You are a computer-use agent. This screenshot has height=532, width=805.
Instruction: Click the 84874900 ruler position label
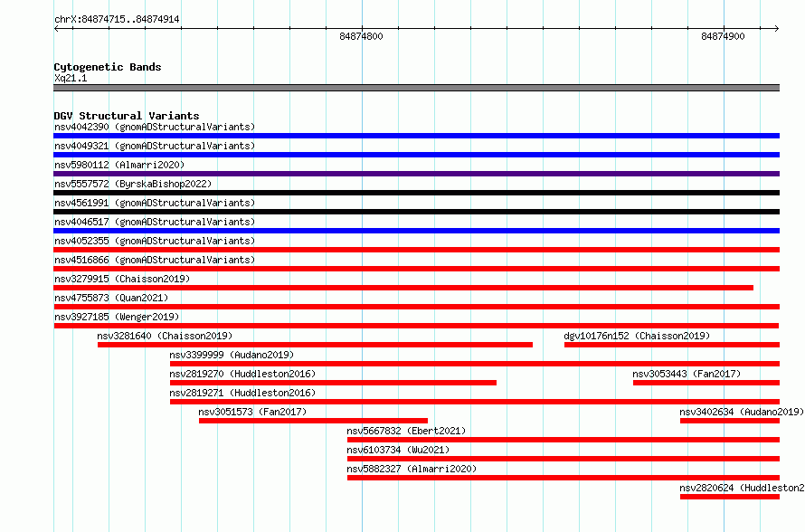(x=723, y=36)
